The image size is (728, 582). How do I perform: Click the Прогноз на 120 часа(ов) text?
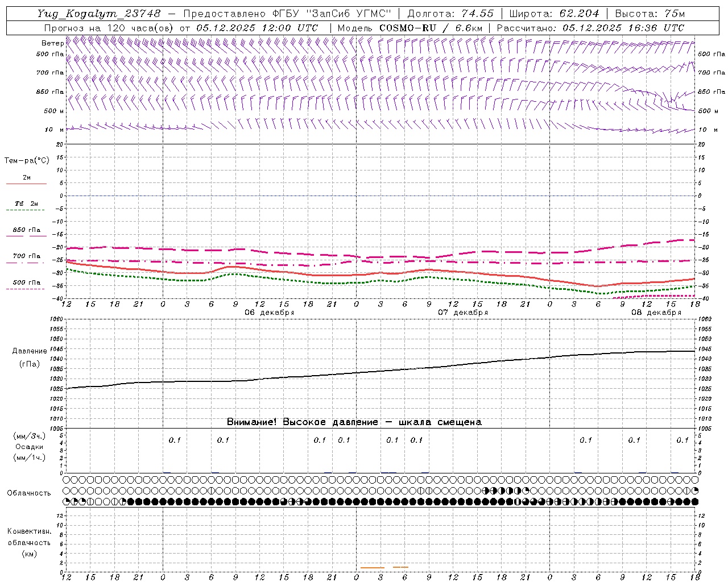click(x=109, y=28)
